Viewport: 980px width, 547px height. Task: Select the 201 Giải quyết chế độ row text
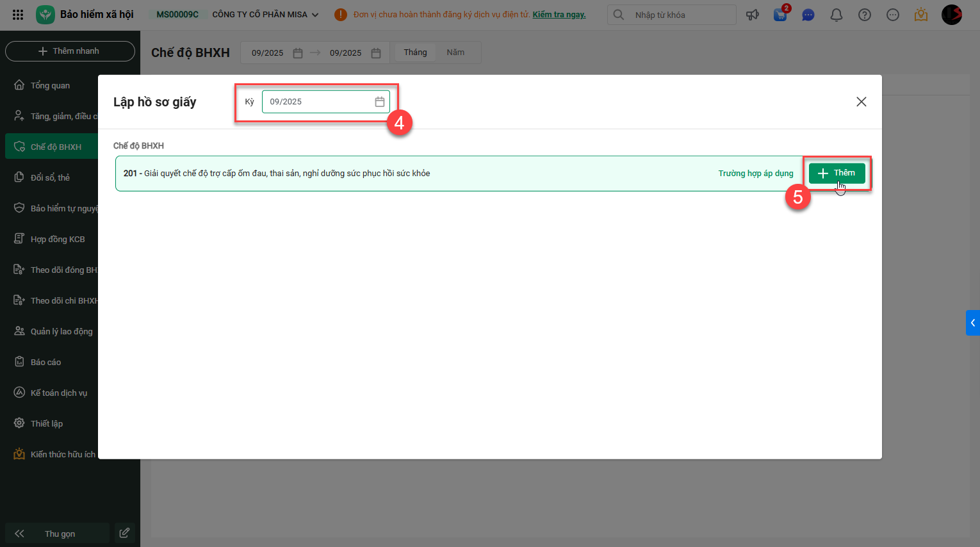click(x=277, y=174)
